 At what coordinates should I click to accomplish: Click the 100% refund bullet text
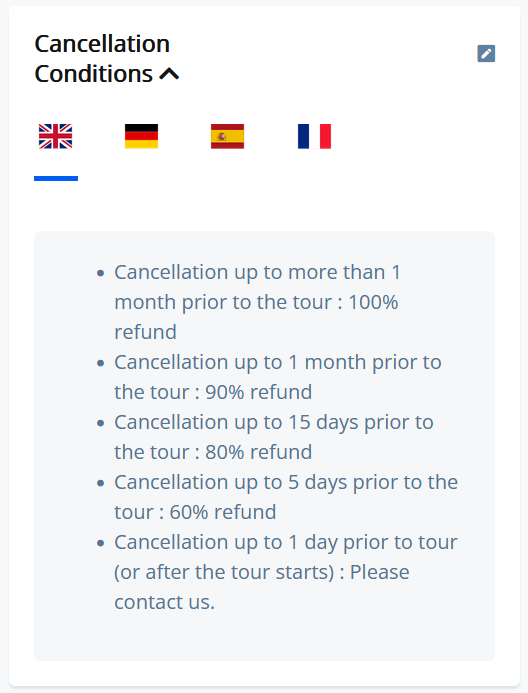tap(258, 302)
